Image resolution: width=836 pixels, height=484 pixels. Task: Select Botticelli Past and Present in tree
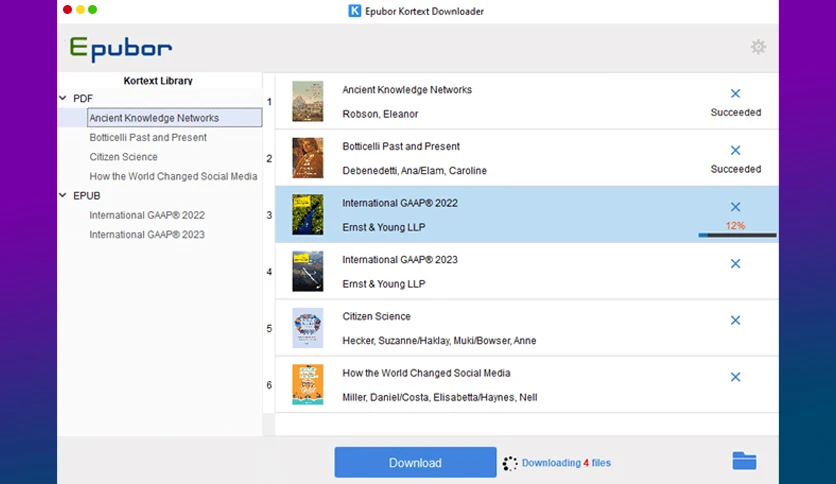148,138
